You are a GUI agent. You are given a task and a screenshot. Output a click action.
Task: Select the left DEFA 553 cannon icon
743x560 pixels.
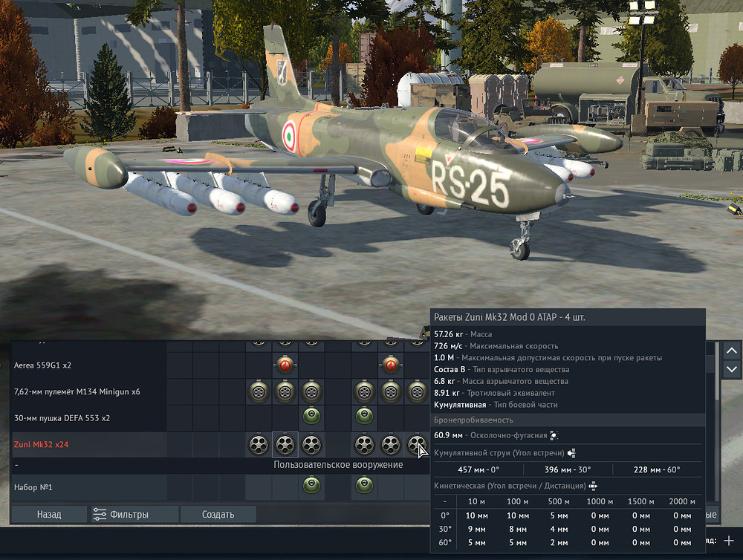(311, 417)
